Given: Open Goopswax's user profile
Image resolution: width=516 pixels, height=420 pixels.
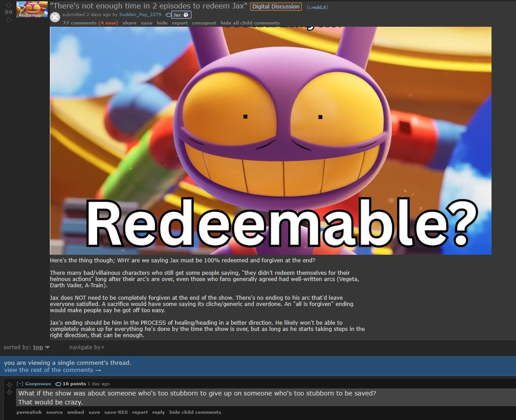Looking at the screenshot, I should coord(38,384).
